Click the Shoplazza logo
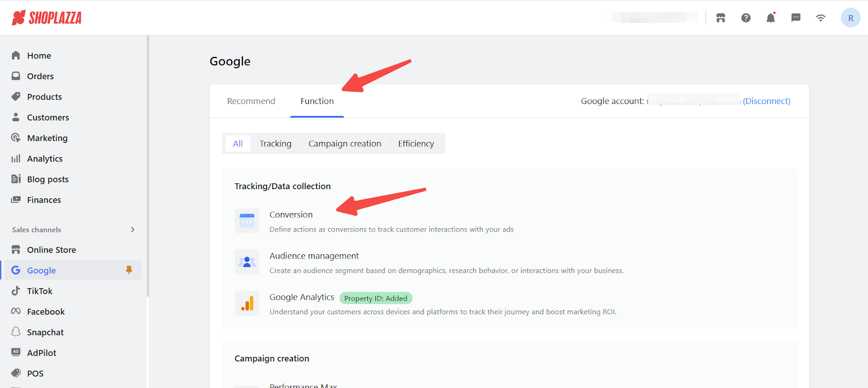Viewport: 868px width, 388px height. [47, 18]
